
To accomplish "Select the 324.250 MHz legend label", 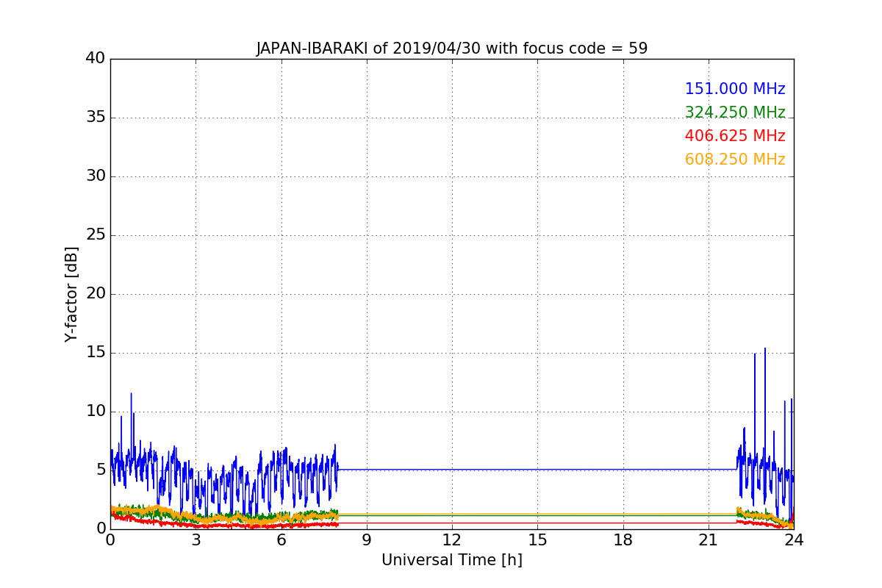I will 735,112.
